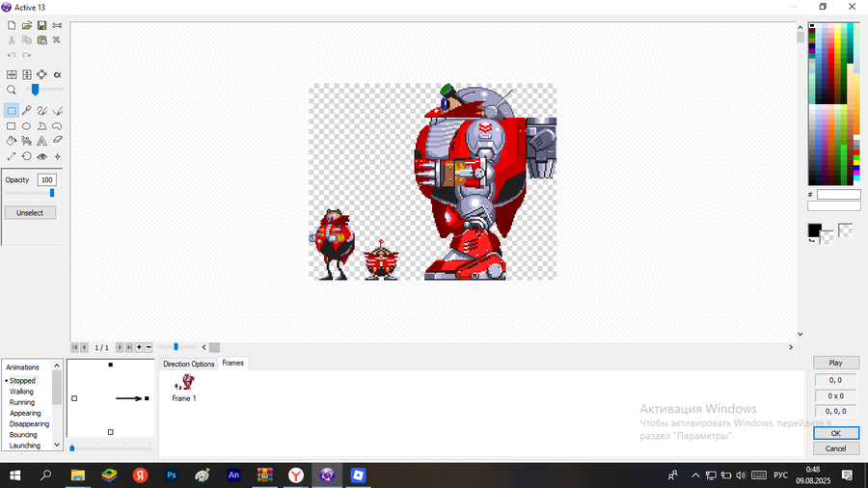Switch to the Frames tab
868x488 pixels.
pos(233,363)
